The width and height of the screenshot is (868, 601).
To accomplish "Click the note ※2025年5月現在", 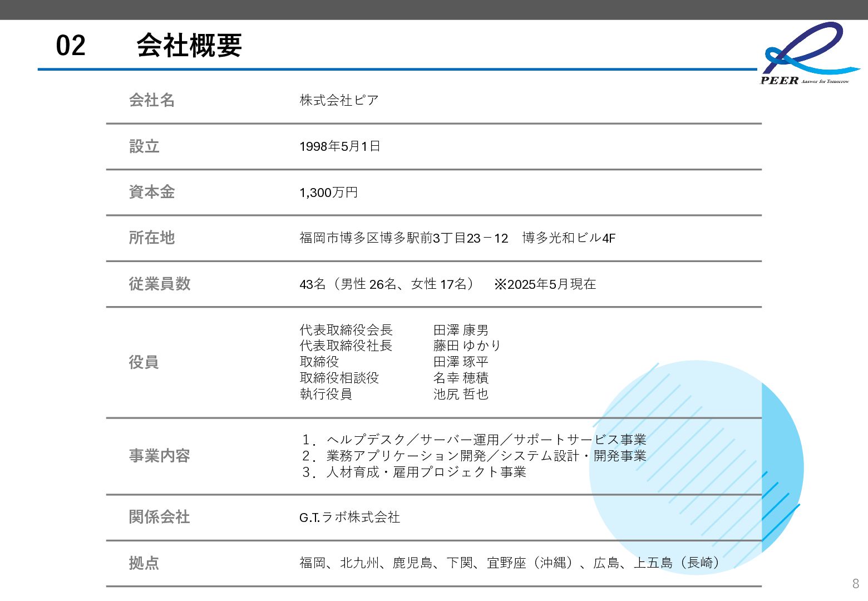I will pyautogui.click(x=545, y=284).
